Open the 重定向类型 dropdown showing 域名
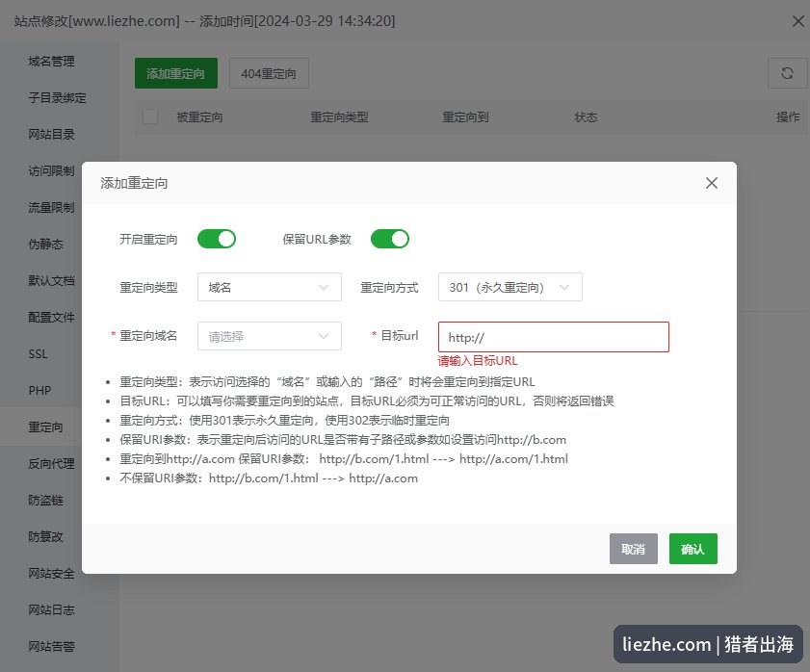 click(269, 287)
